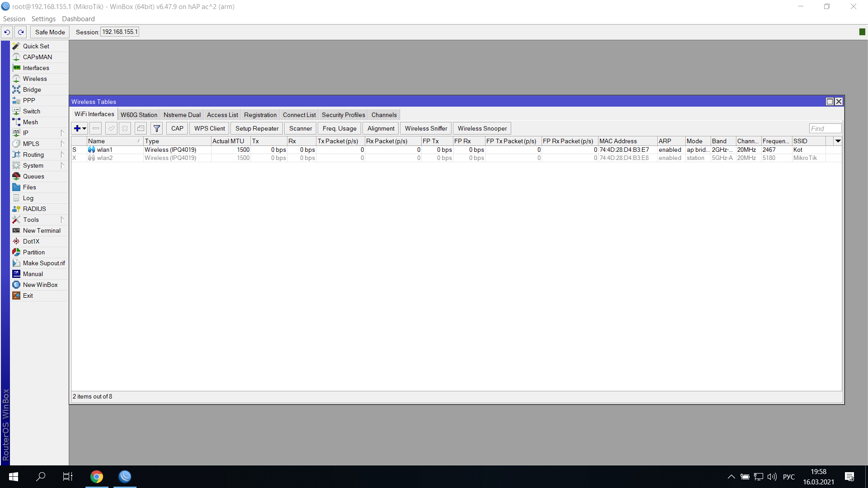Click the disable X toolbar icon

click(x=125, y=128)
